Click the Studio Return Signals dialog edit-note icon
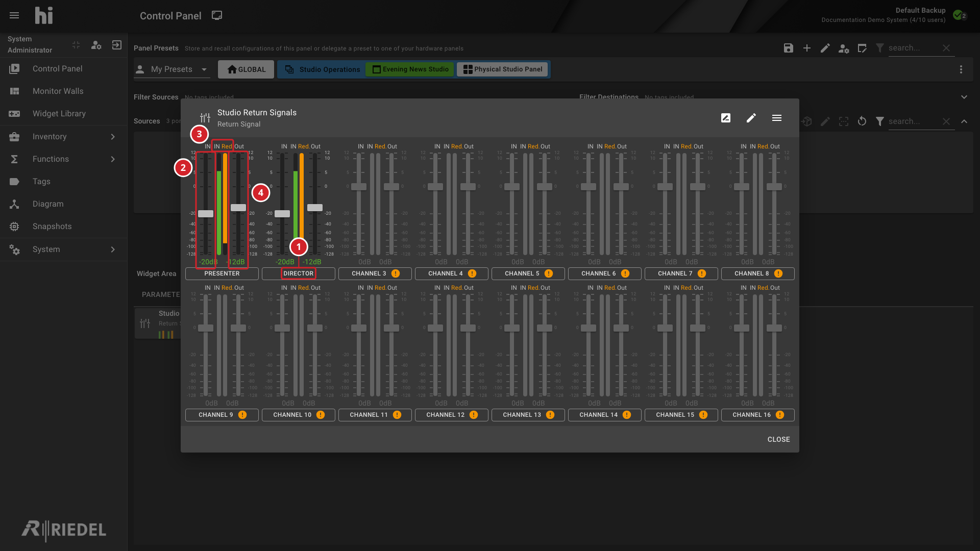This screenshot has width=980, height=551. 726,118
